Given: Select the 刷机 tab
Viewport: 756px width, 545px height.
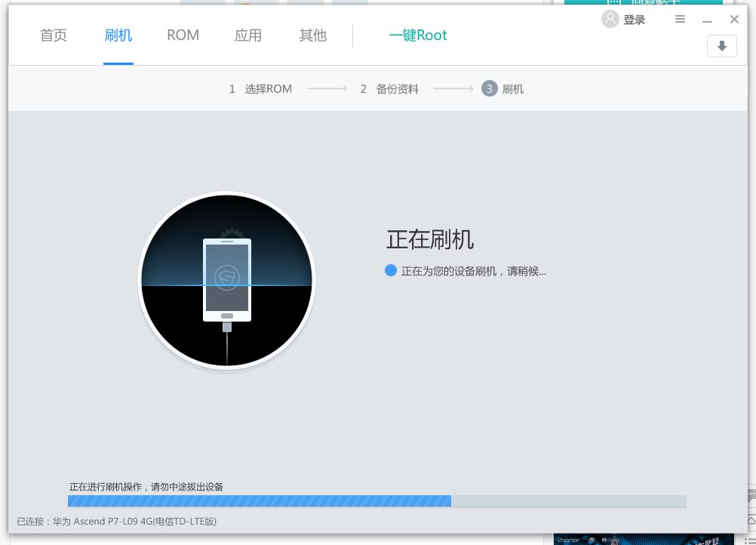Looking at the screenshot, I should point(118,35).
